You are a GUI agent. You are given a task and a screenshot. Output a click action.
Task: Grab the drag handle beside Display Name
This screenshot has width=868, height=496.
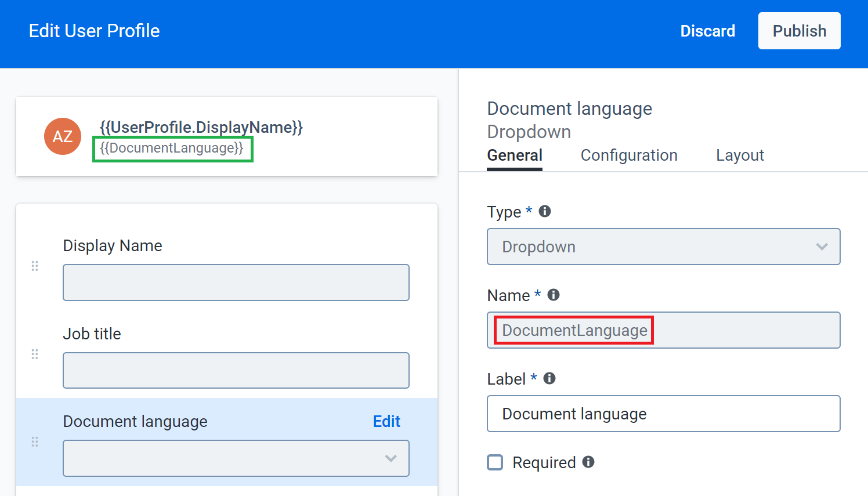(x=35, y=266)
